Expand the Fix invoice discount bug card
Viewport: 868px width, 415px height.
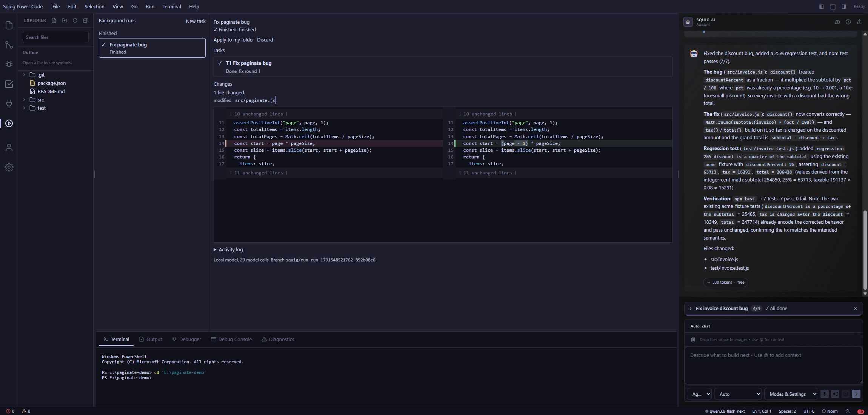pos(691,308)
